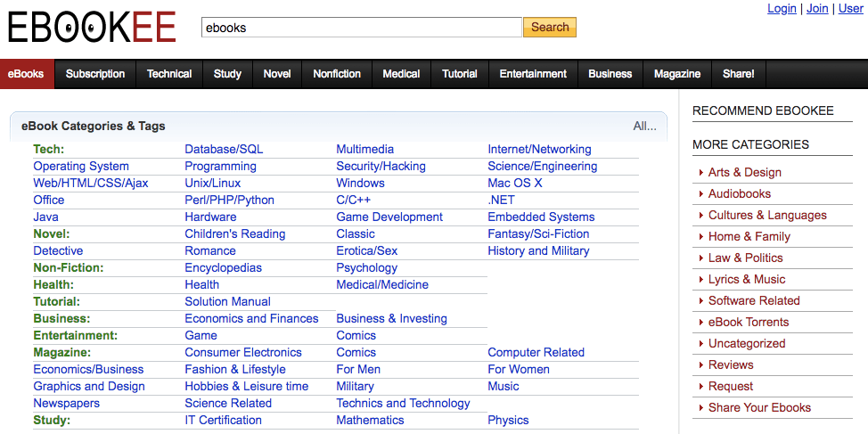Image resolution: width=868 pixels, height=434 pixels.
Task: Open Medical/Medicine category
Action: [382, 285]
